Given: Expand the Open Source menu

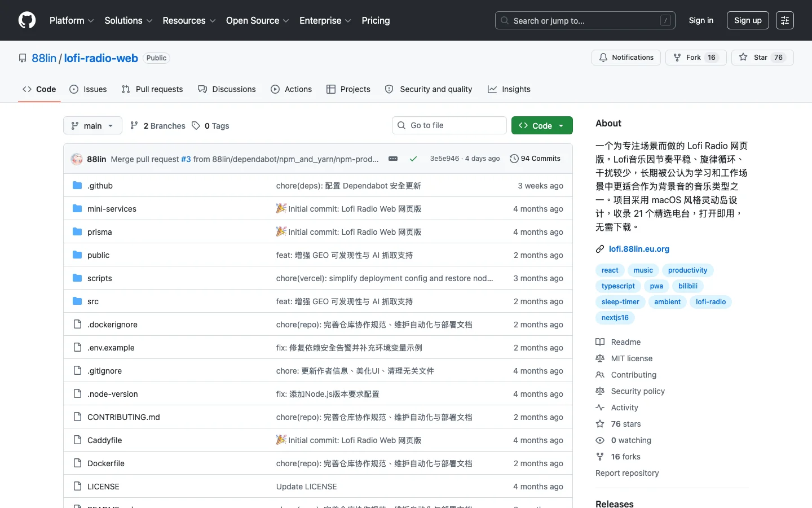Looking at the screenshot, I should (257, 20).
